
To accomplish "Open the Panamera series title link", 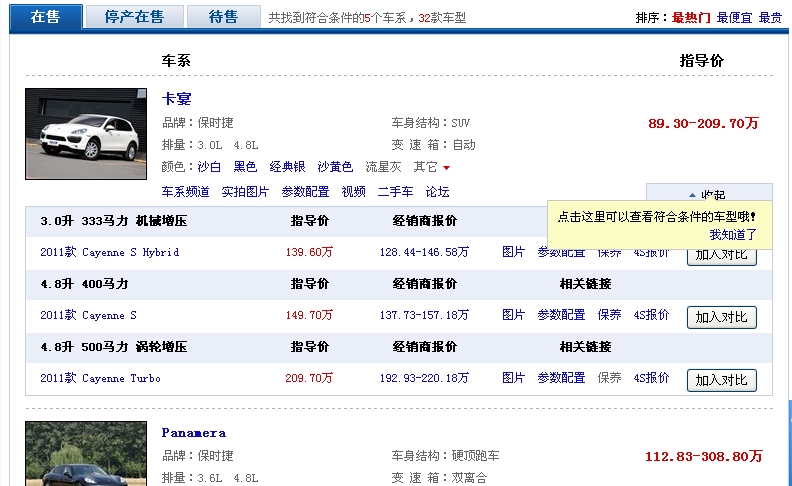I will [x=194, y=433].
